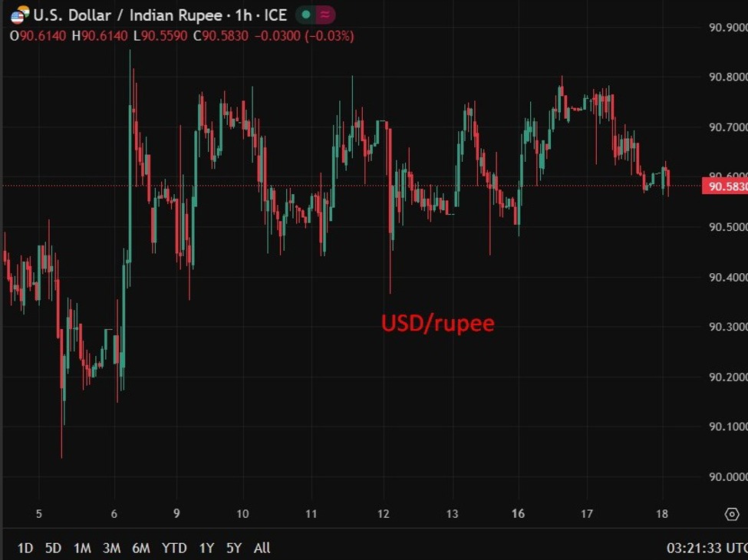
Task: Click the red 90.5830 current price label
Action: pyautogui.click(x=724, y=186)
